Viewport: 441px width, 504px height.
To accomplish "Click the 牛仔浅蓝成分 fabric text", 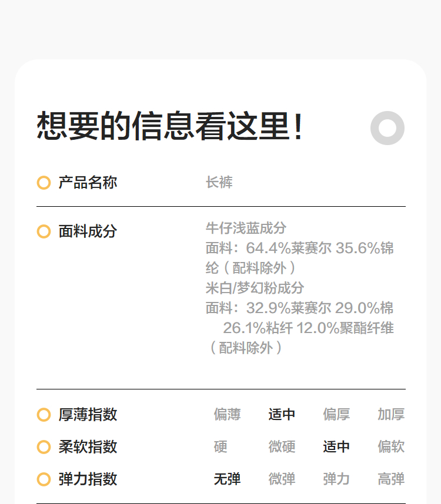I will 246,228.
